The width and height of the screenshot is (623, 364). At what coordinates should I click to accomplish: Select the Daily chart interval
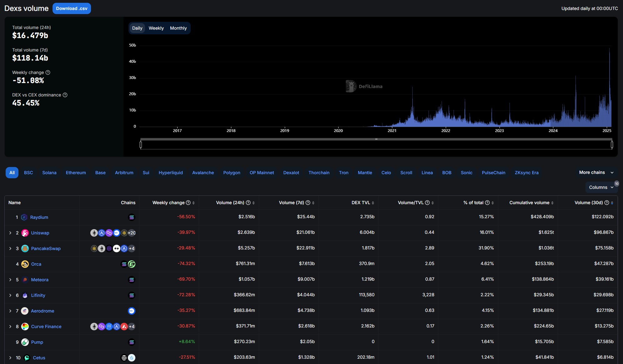click(x=137, y=28)
